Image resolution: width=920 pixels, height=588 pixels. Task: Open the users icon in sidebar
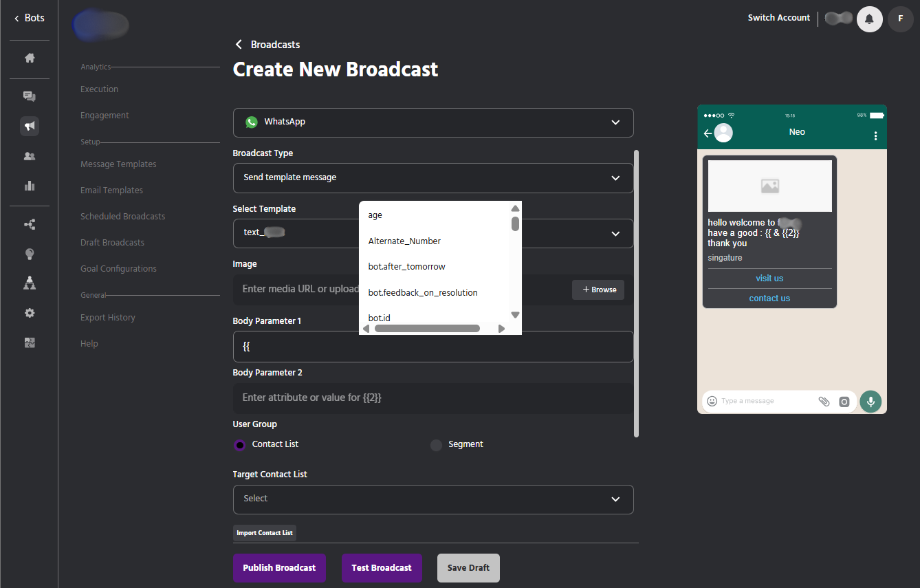click(x=30, y=156)
